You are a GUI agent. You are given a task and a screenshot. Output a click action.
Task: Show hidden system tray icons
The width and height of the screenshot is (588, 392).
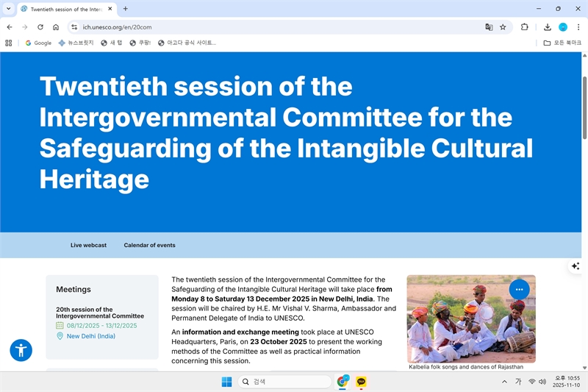504,382
